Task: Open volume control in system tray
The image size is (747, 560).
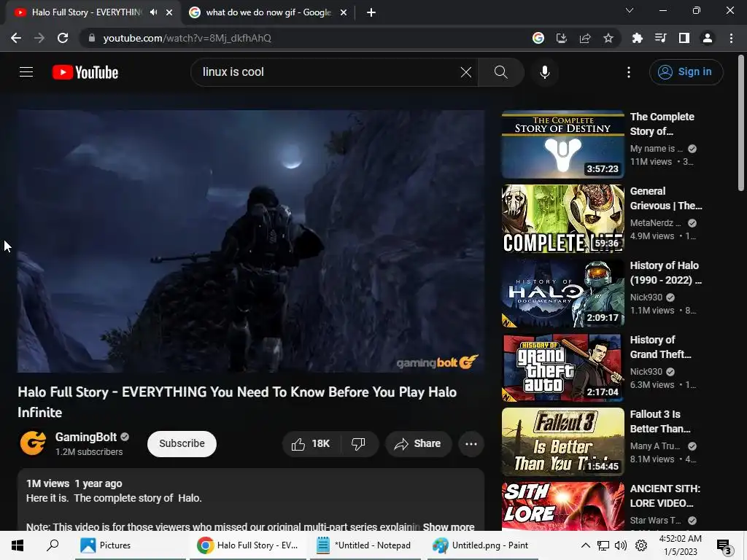Action: click(620, 545)
